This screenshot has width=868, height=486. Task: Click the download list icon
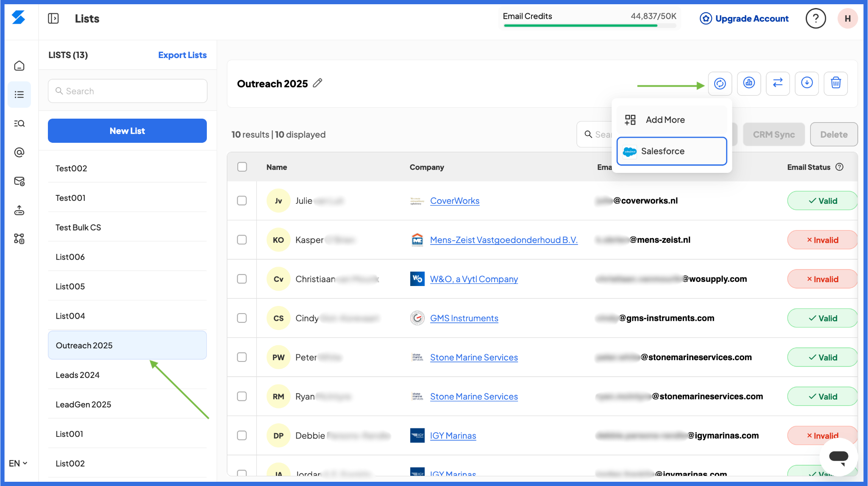807,83
